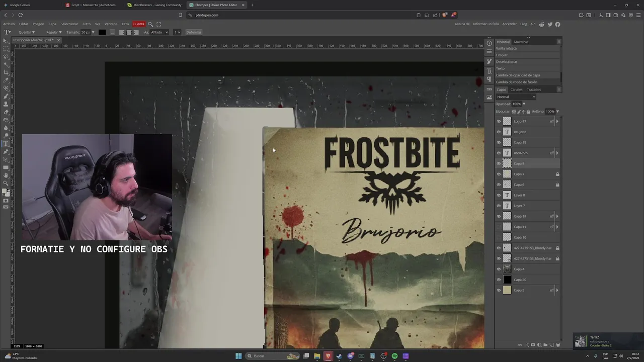
Task: Click the Deformar button
Action: (x=194, y=32)
